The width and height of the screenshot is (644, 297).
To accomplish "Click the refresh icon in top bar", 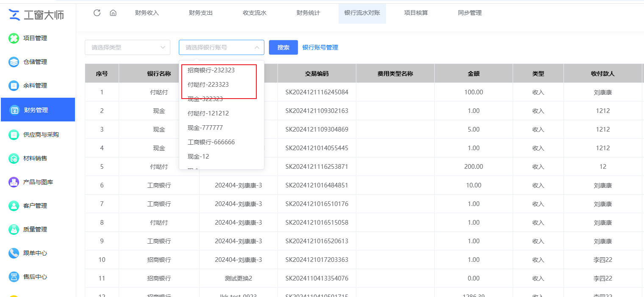I will (x=97, y=13).
